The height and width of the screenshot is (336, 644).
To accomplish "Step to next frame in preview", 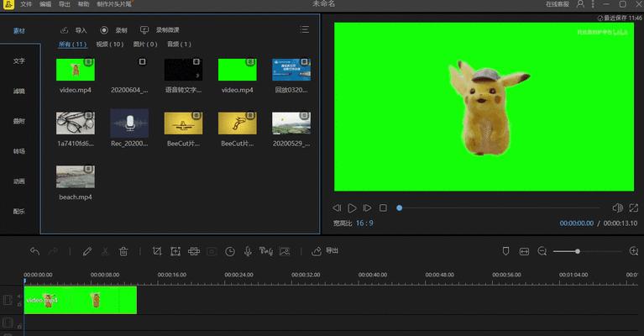I will pos(367,207).
